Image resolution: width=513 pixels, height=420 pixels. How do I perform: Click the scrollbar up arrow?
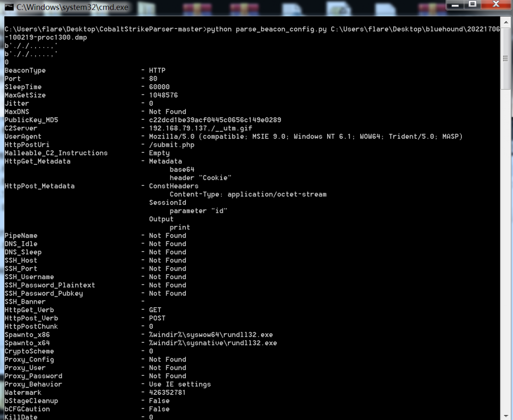tap(506, 23)
